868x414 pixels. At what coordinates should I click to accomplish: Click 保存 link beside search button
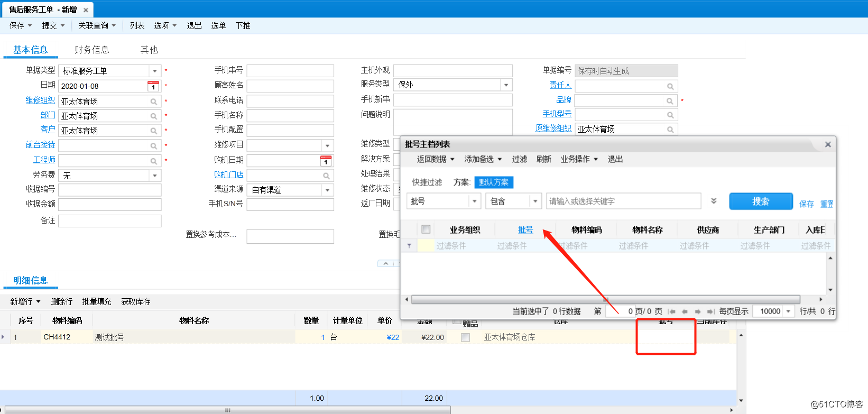point(806,204)
